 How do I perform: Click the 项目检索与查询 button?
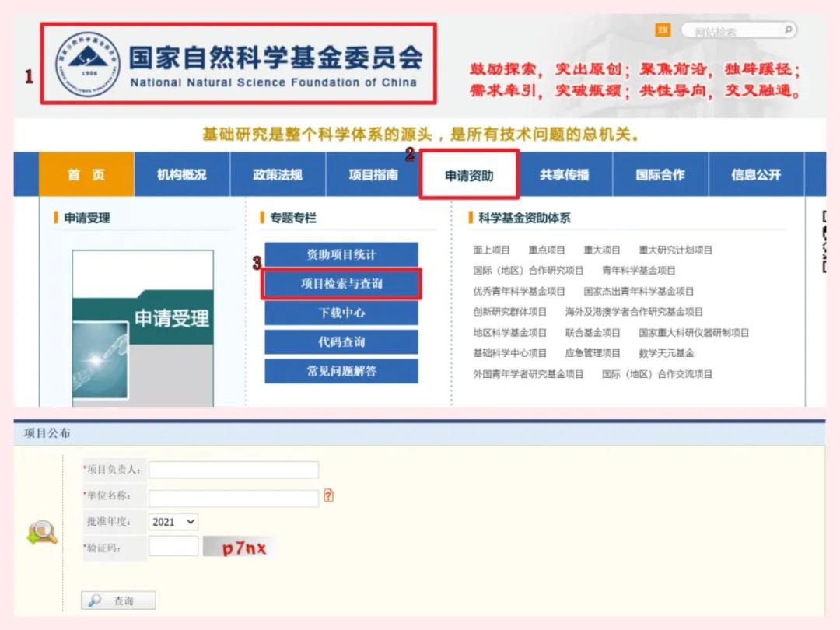click(x=341, y=284)
